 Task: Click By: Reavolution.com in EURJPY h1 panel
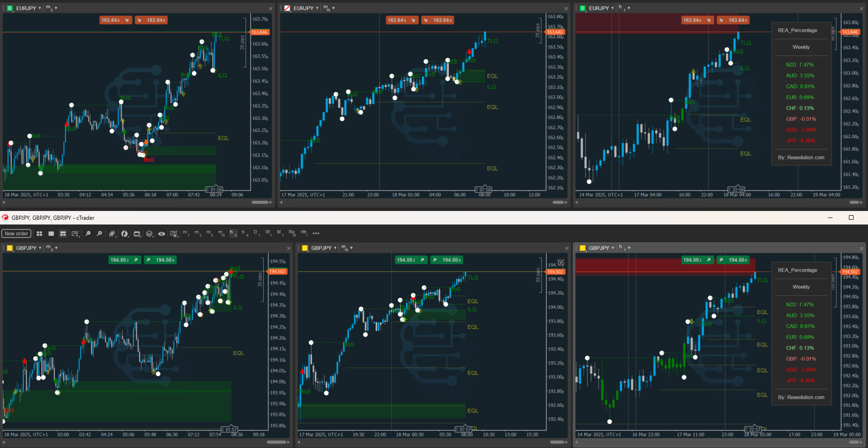(x=801, y=158)
